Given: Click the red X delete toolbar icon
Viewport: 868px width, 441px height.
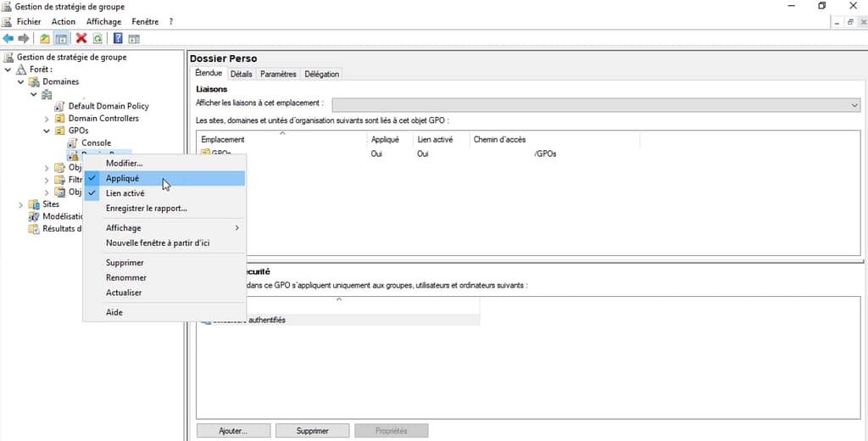Looking at the screenshot, I should click(81, 38).
